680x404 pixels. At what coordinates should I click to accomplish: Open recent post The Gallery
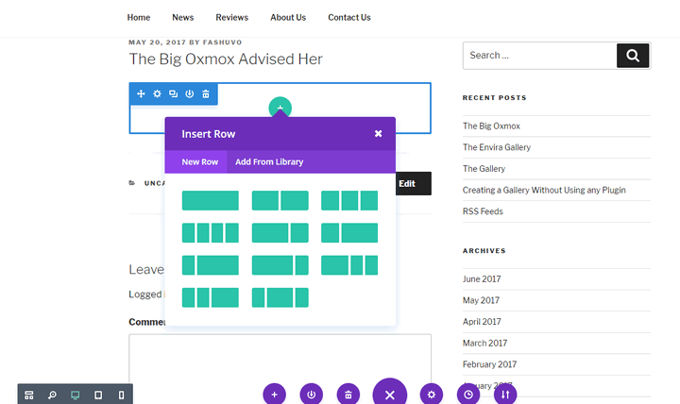[484, 169]
